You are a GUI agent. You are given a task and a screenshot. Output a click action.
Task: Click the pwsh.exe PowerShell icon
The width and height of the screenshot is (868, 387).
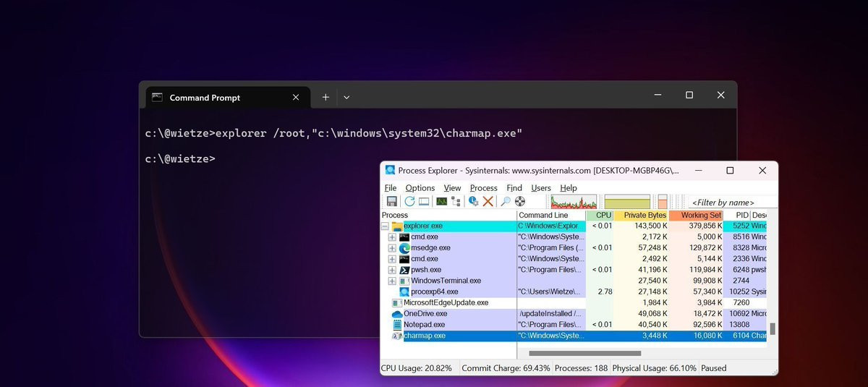pos(404,270)
